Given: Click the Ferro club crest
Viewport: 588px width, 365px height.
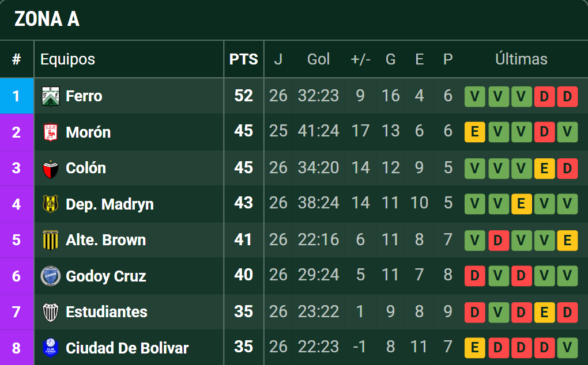Looking at the screenshot, I should point(51,96).
